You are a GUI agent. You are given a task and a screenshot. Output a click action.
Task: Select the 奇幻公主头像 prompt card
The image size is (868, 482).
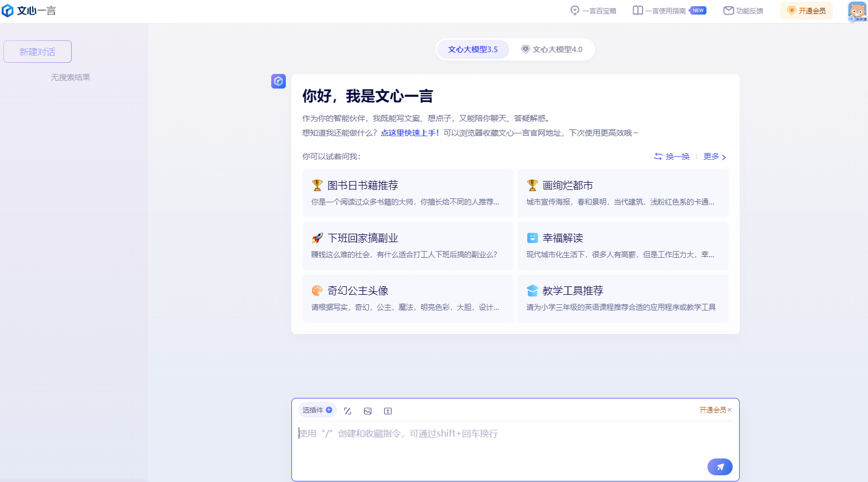pyautogui.click(x=408, y=298)
